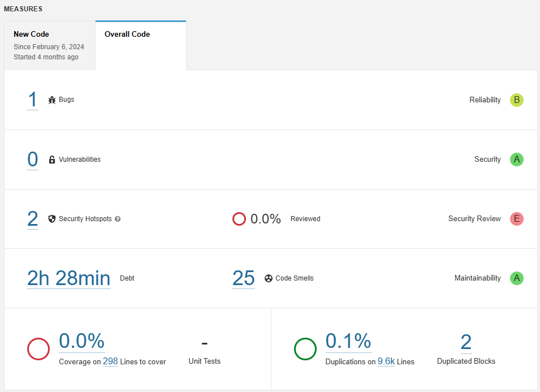The height and width of the screenshot is (392, 540).
Task: Click the shield icon for Security Hotspots
Action: [x=51, y=219]
